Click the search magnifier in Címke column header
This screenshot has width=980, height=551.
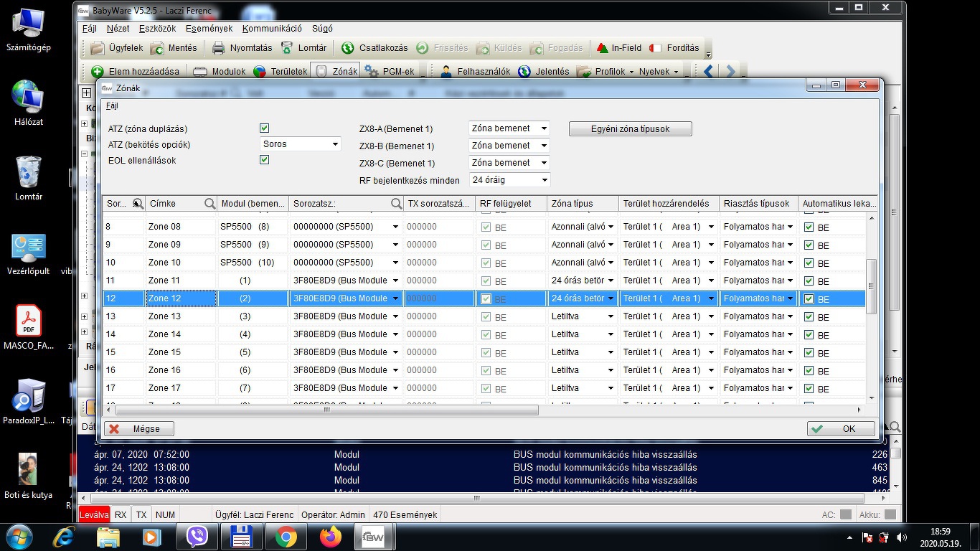click(210, 204)
